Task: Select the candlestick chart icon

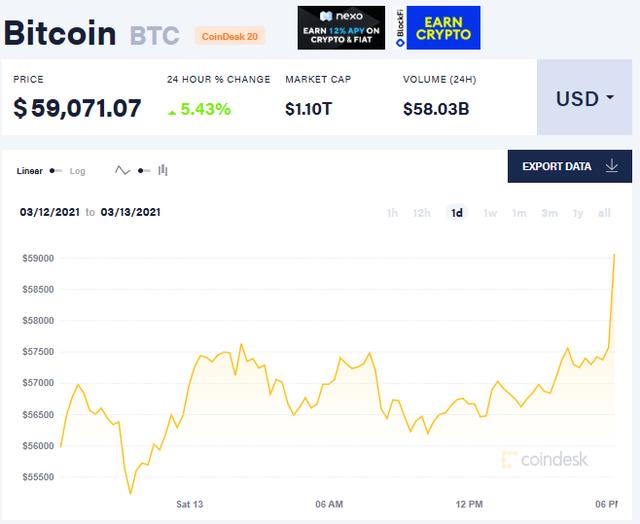Action: [163, 170]
